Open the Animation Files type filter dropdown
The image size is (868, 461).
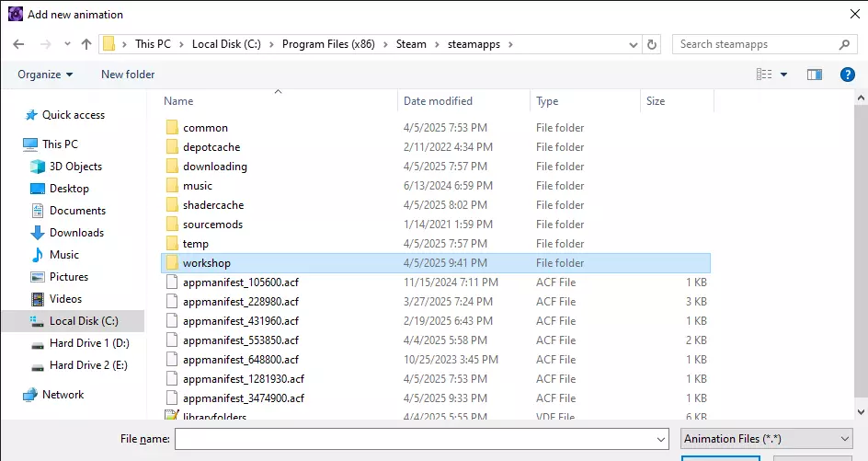tap(767, 439)
